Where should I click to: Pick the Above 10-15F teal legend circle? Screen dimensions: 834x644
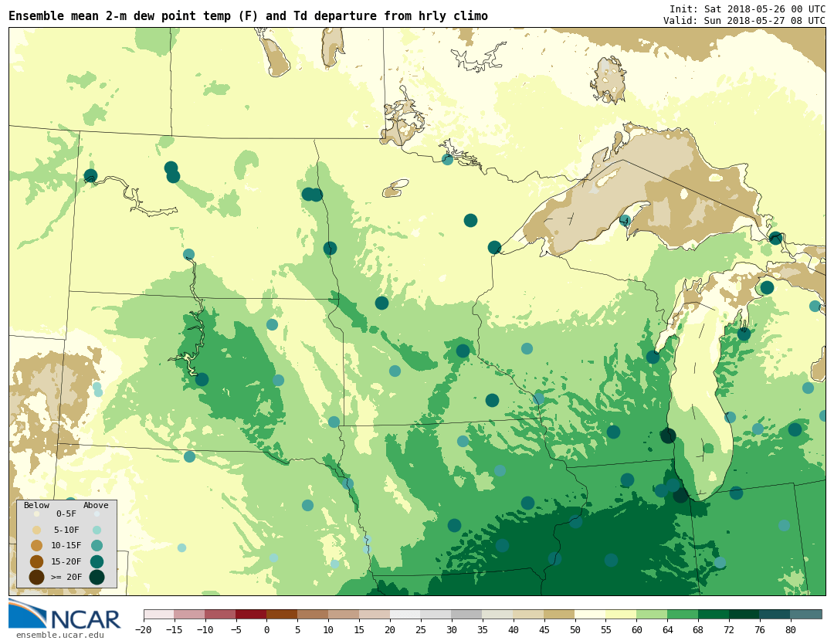click(x=97, y=546)
